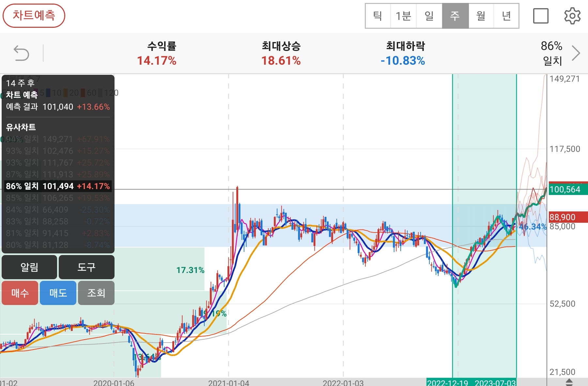Tap the red 매수 buy button
588x386 pixels.
click(20, 293)
